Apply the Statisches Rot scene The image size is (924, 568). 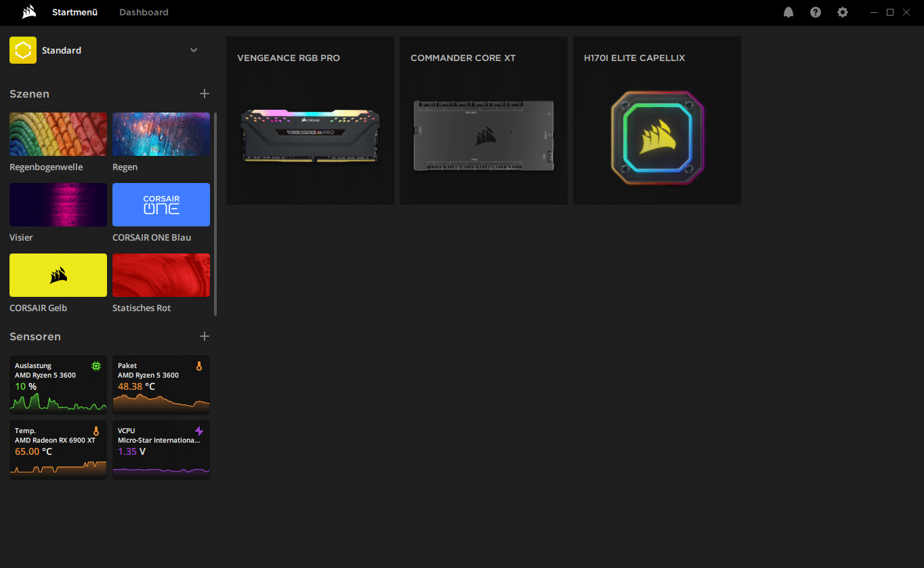click(161, 275)
